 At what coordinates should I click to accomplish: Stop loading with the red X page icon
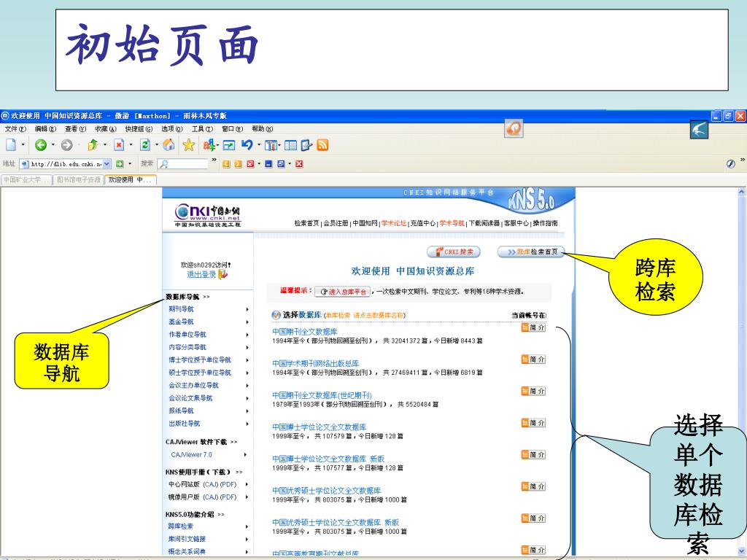pos(119,145)
